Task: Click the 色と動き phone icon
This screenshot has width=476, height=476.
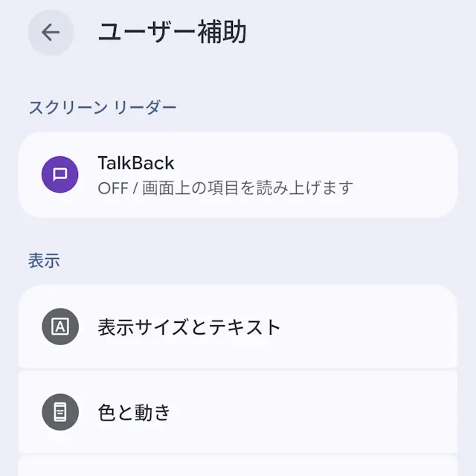Action: click(60, 411)
